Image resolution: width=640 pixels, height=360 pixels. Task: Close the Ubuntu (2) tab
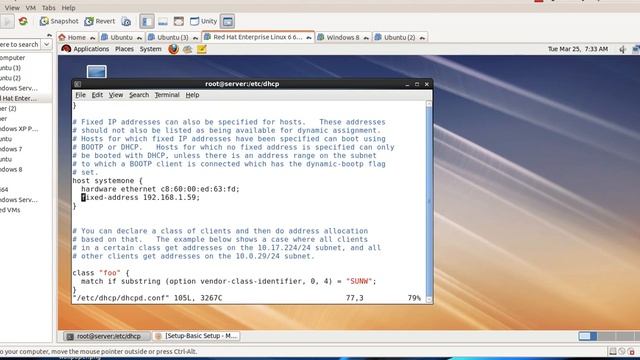click(422, 38)
